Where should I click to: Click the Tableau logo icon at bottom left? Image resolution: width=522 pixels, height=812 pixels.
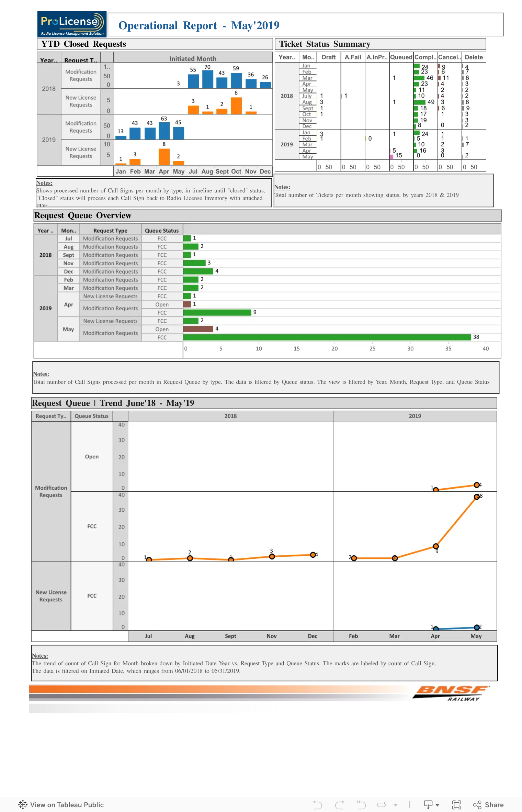[23, 804]
